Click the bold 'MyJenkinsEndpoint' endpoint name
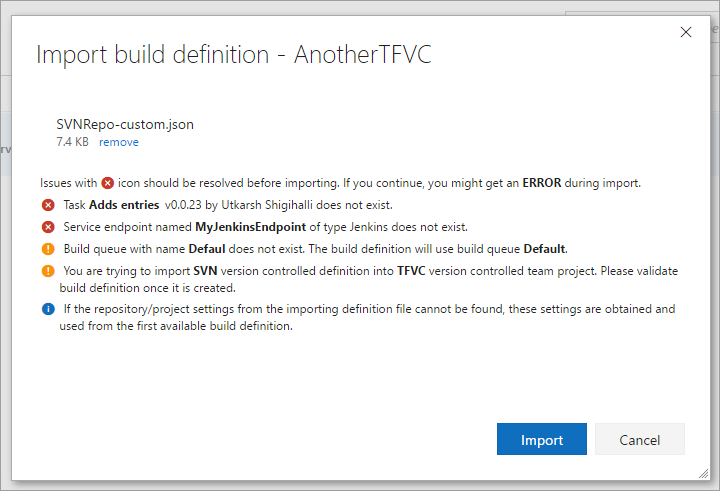The image size is (720, 491). [x=252, y=227]
